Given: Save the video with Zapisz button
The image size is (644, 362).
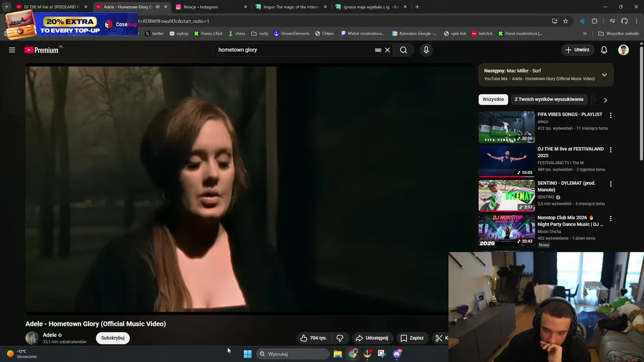Looking at the screenshot, I should pyautogui.click(x=412, y=338).
